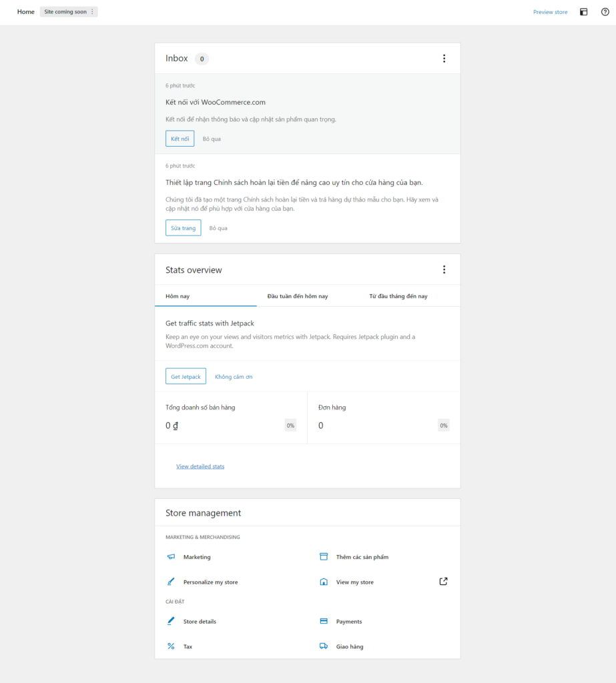Click the Giao hàng truck icon
Screen dimensions: 616x683
pyautogui.click(x=324, y=646)
